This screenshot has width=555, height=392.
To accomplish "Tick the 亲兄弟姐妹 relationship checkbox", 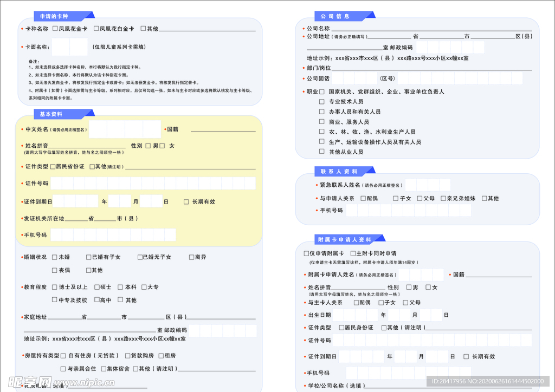I will 443,199.
